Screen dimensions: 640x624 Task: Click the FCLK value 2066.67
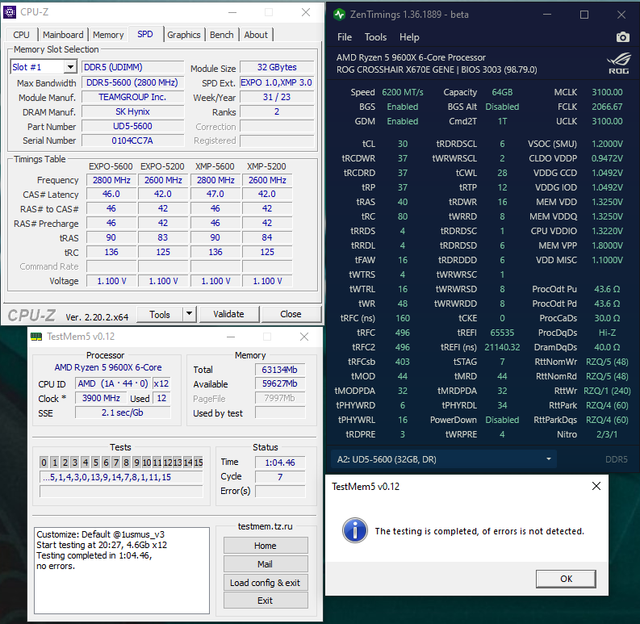coord(607,107)
